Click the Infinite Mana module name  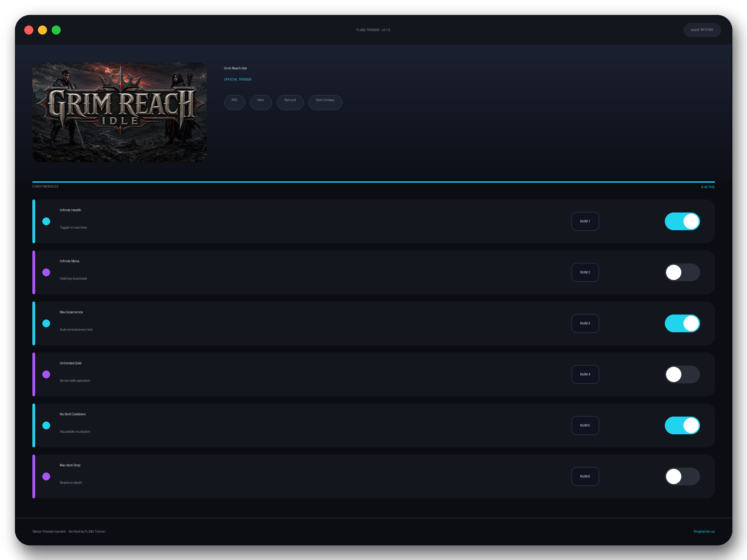tap(70, 261)
